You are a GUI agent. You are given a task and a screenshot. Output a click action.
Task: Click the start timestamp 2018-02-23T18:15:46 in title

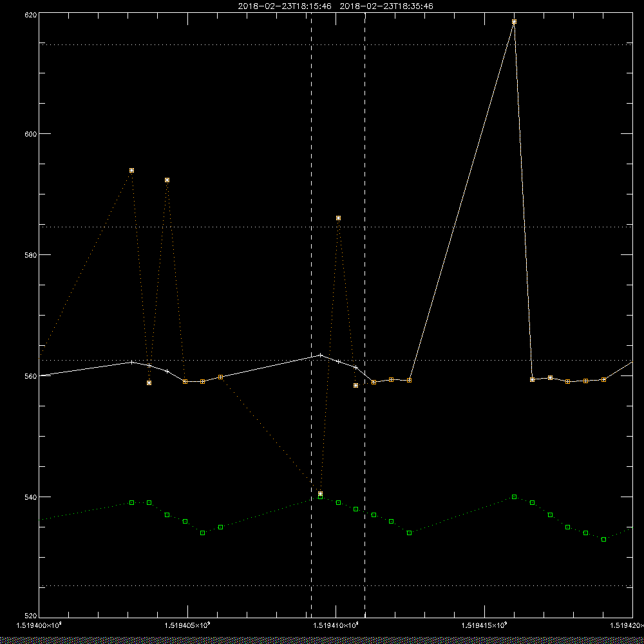click(x=285, y=6)
